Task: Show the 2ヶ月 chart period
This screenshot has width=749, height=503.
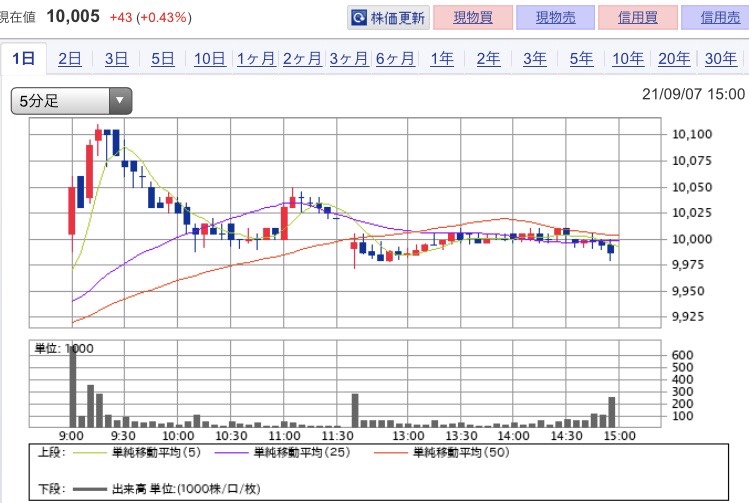Action: [302, 59]
